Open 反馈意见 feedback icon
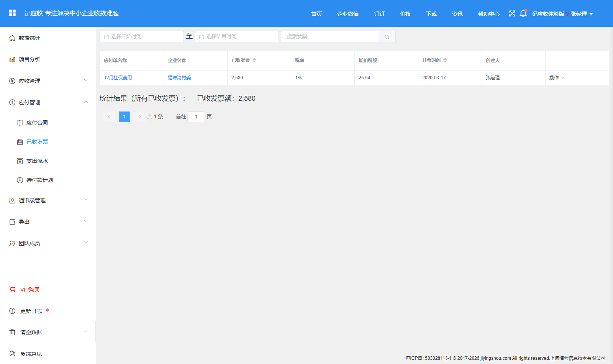This screenshot has width=613, height=364. point(12,354)
